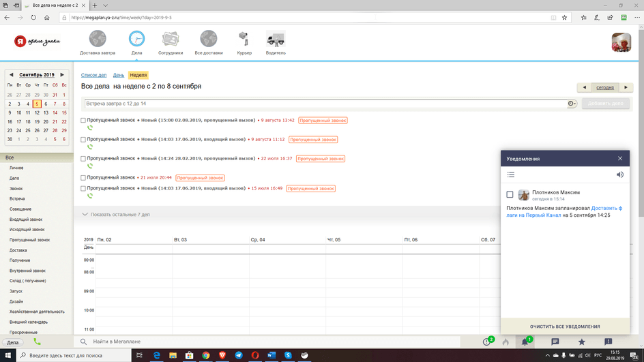Mute notification sound with speaker icon
This screenshot has height=362, width=644.
[x=619, y=175]
